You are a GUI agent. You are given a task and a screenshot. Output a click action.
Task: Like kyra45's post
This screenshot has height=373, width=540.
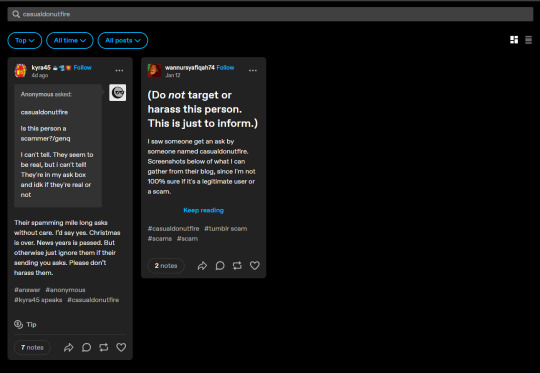click(x=121, y=348)
